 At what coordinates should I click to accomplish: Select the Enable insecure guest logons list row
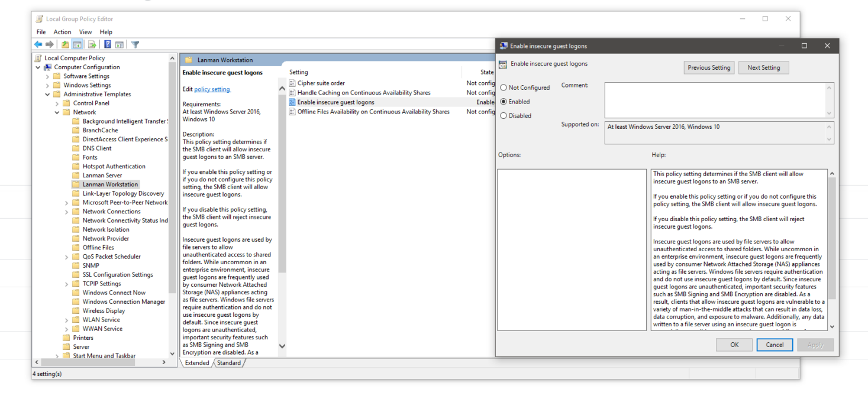click(x=392, y=102)
